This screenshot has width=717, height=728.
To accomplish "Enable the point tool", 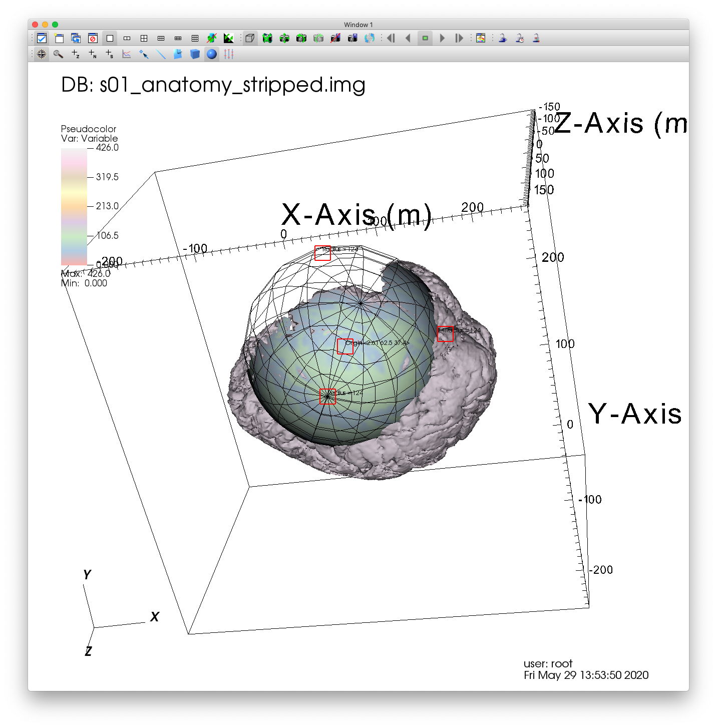I will (144, 54).
